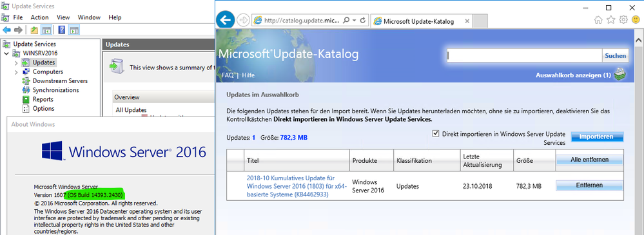Open View menu in Update Services
644x235 pixels.
click(x=63, y=17)
